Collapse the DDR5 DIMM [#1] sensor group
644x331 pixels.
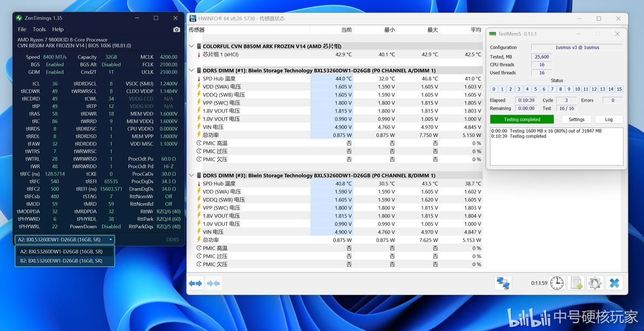click(x=191, y=71)
